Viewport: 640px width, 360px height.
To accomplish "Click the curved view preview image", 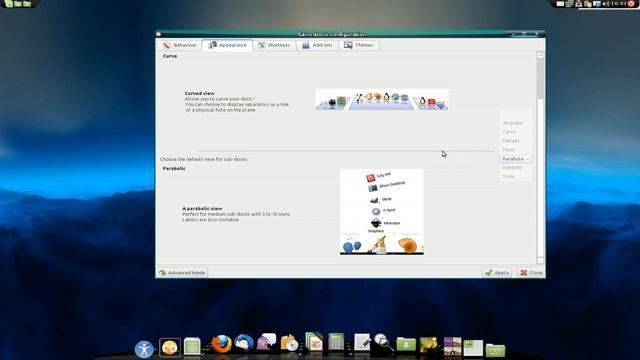I will 382,99.
